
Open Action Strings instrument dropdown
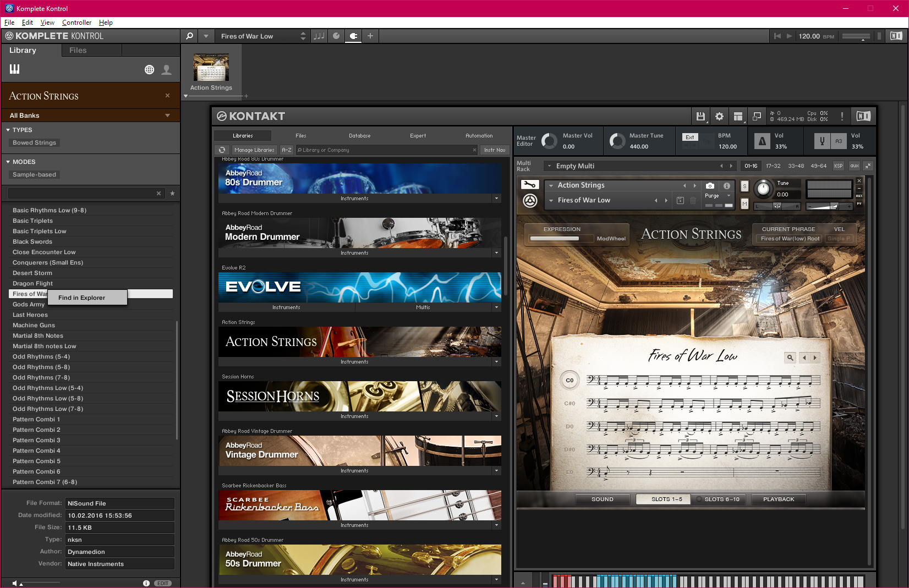click(x=551, y=185)
